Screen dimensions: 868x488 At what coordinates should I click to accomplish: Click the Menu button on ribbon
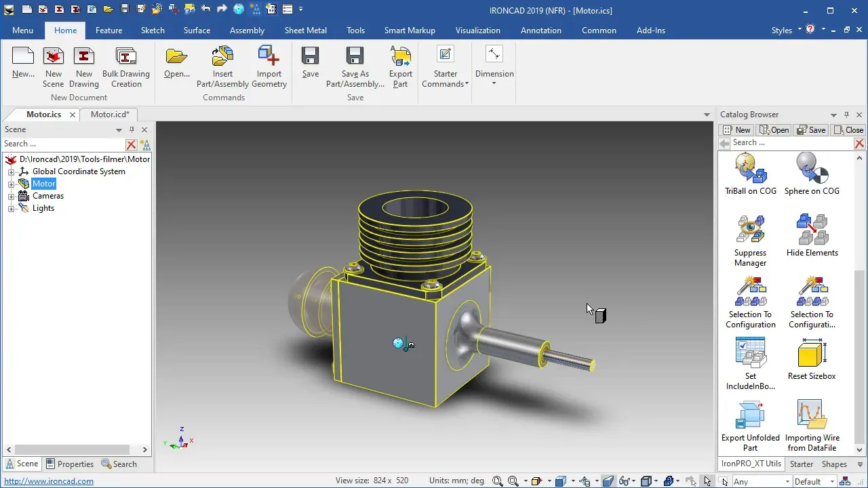point(22,30)
